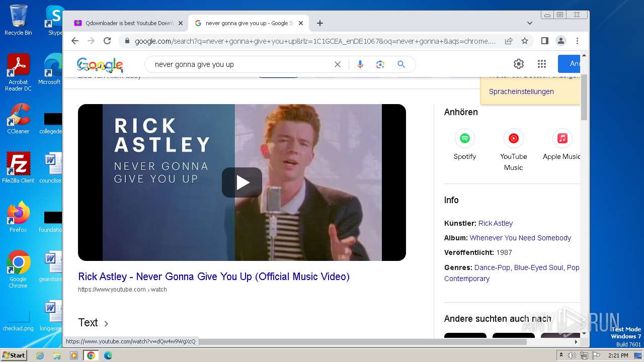Click the vertical page scrollbar
Image resolution: width=644 pixels, height=362 pixels.
584,98
